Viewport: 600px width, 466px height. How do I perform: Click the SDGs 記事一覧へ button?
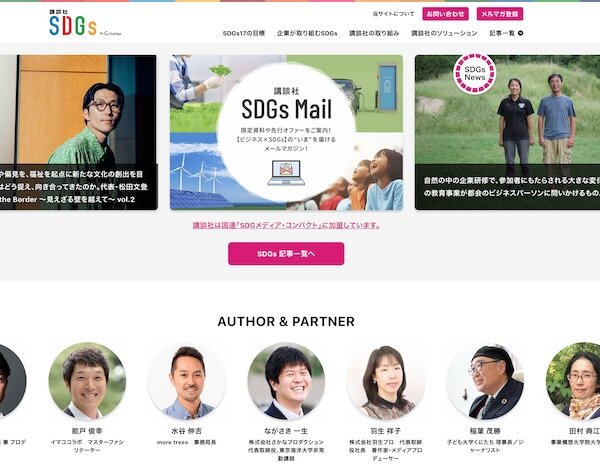pos(286,254)
